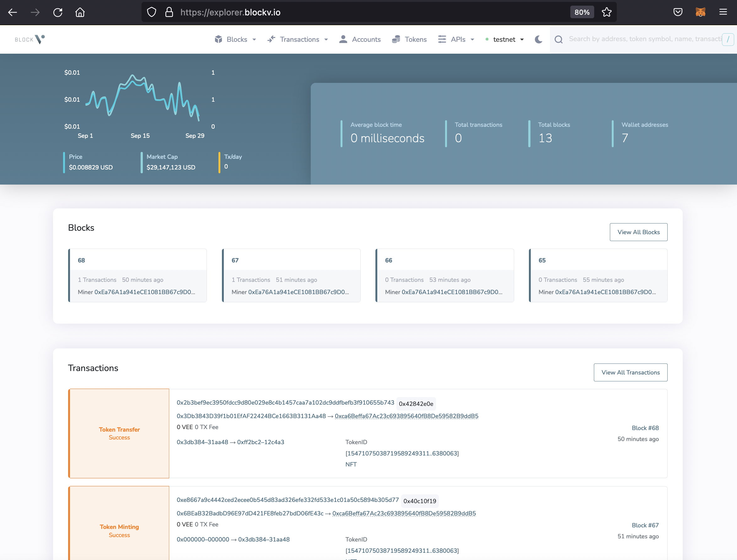Click the View All Blocks button
This screenshot has width=737, height=560.
[x=638, y=232]
